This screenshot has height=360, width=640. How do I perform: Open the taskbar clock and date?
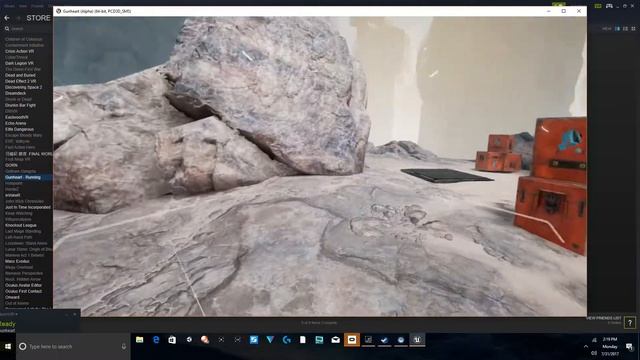coord(610,347)
